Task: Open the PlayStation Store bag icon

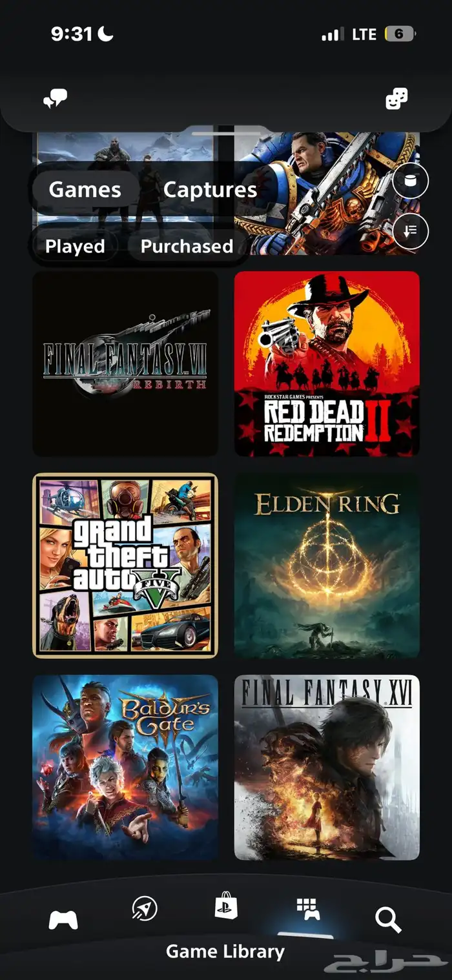Action: pyautogui.click(x=226, y=907)
